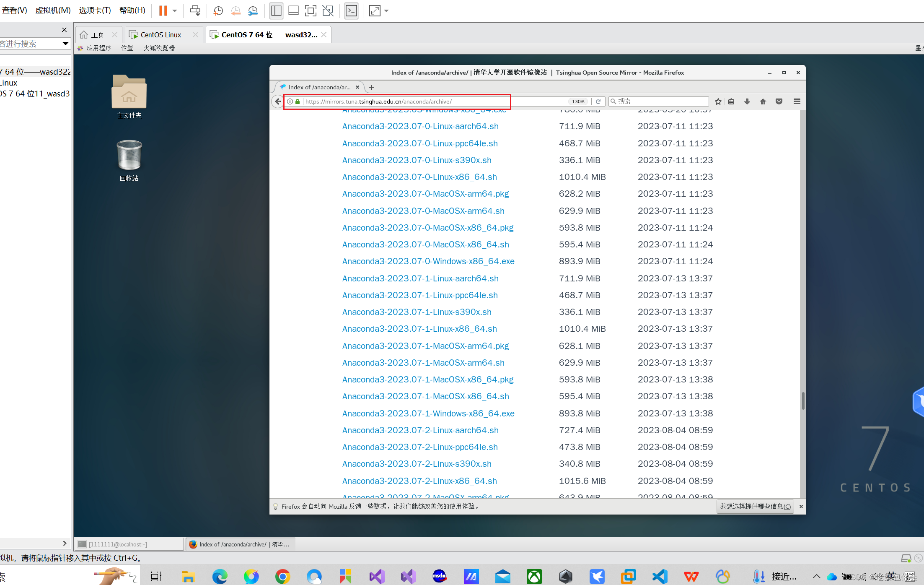Click the Firefox home icon
The width and height of the screenshot is (924, 585).
click(x=763, y=101)
